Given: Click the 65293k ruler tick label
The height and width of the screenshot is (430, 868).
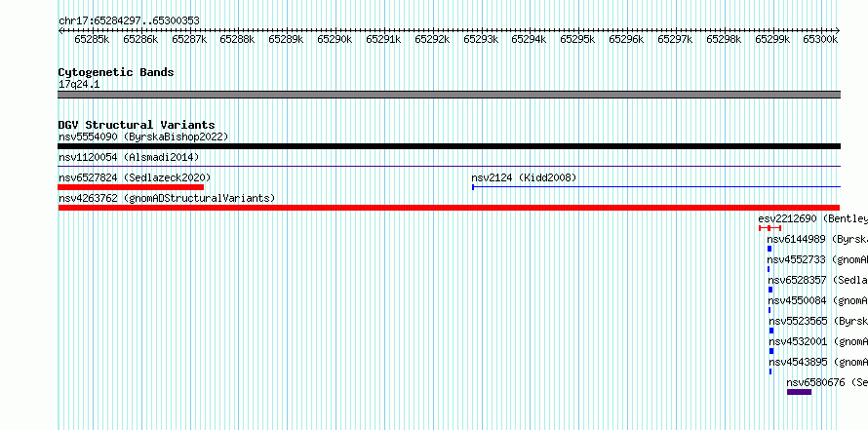Looking at the screenshot, I should pos(481,39).
